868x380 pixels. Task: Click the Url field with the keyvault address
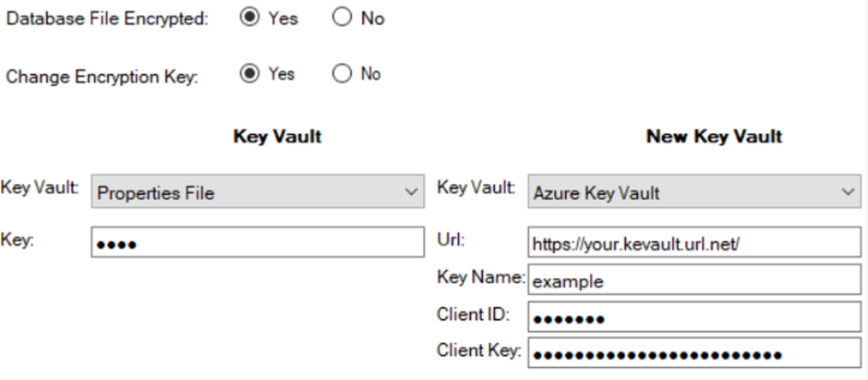tap(693, 243)
